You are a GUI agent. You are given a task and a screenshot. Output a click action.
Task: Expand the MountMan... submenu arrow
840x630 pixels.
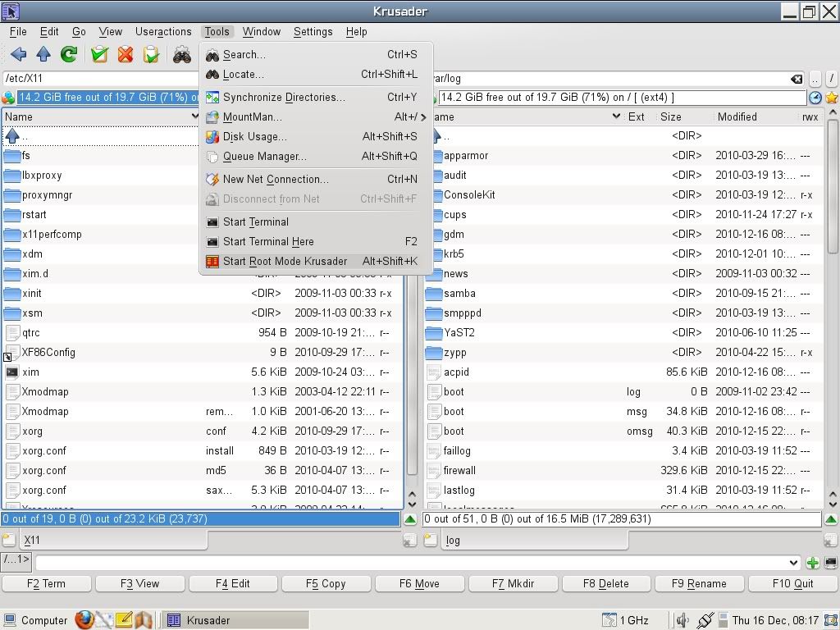(424, 117)
